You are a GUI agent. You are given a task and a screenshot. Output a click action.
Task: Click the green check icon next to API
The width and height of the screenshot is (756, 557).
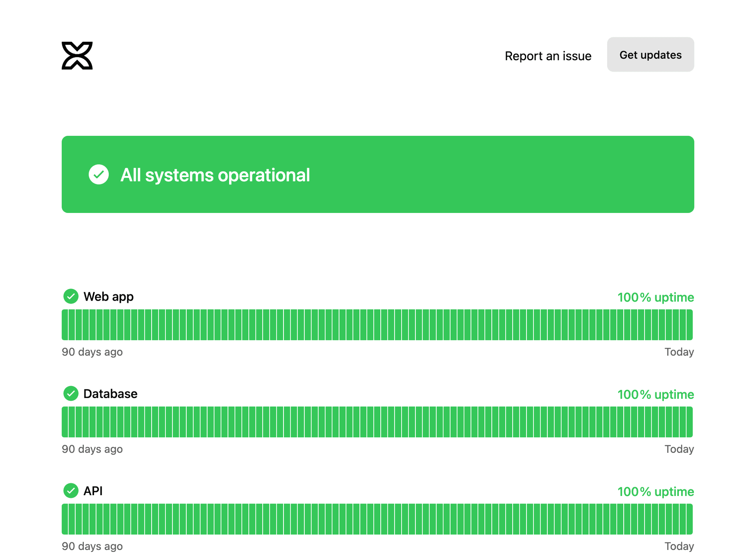tap(71, 491)
